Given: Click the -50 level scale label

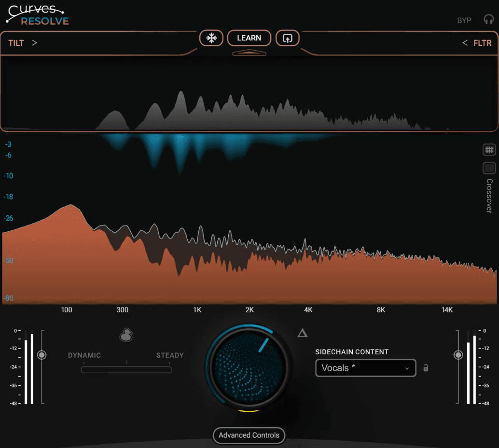Looking at the screenshot, I should (x=8, y=261).
